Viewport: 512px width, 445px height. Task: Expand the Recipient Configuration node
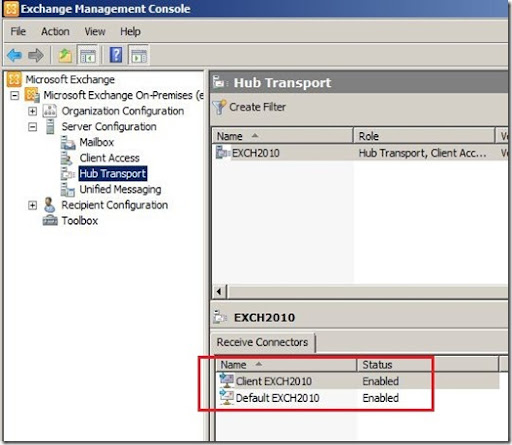click(x=32, y=205)
